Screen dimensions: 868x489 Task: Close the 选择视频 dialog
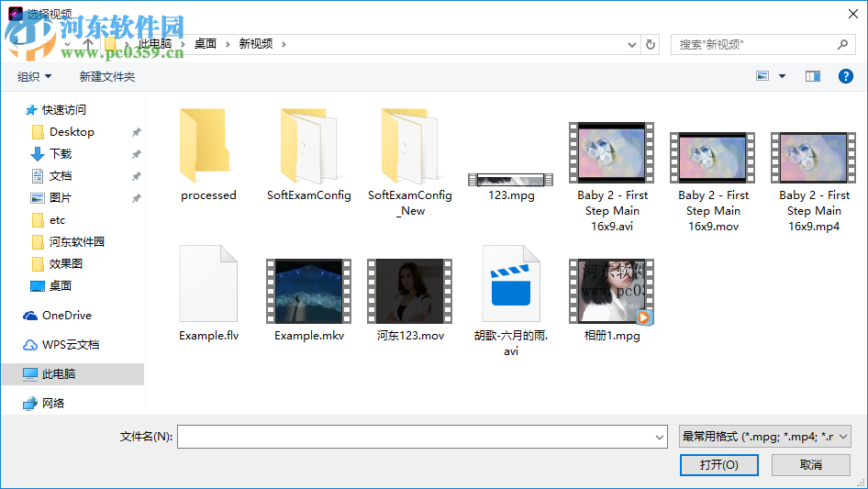click(x=853, y=14)
